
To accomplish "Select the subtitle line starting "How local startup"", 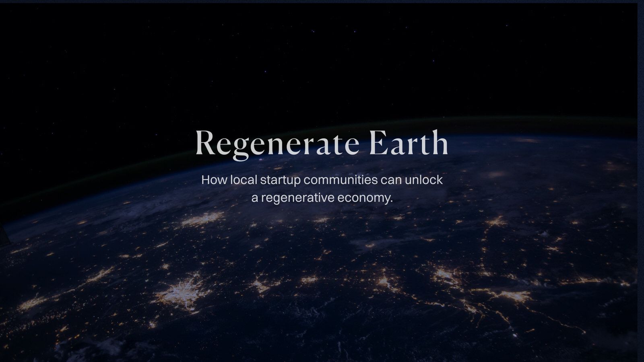I will [x=322, y=180].
